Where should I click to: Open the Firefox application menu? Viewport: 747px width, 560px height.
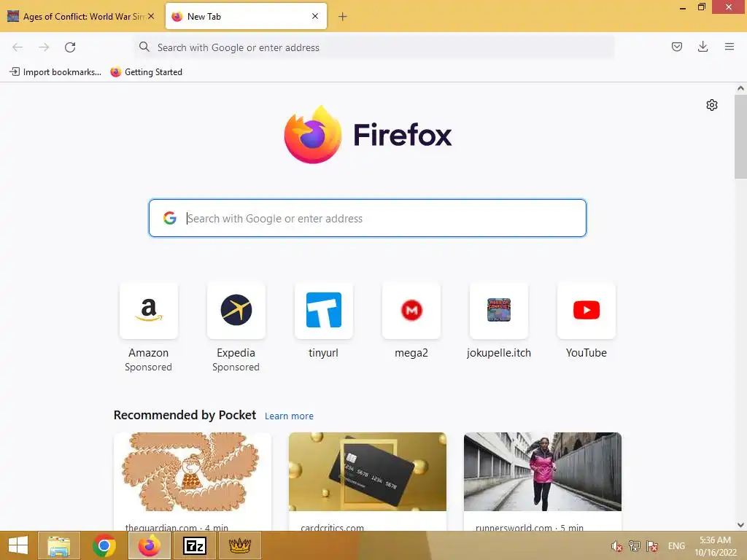tap(729, 47)
